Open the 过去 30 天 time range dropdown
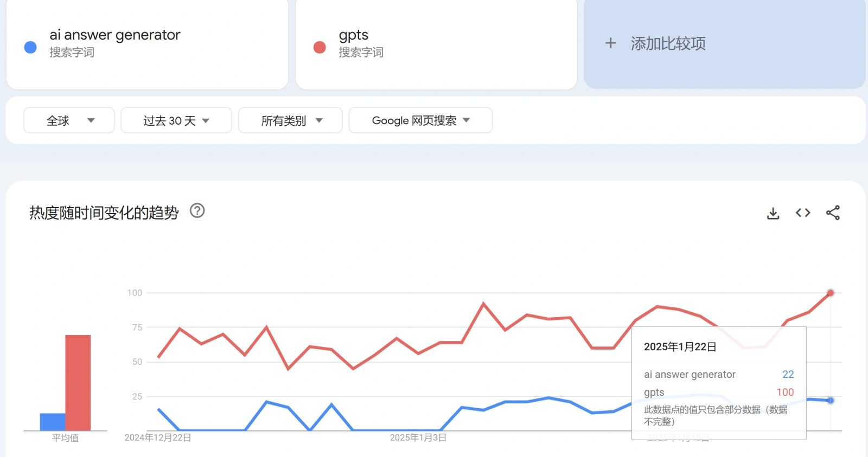The image size is (868, 457). [x=176, y=120]
